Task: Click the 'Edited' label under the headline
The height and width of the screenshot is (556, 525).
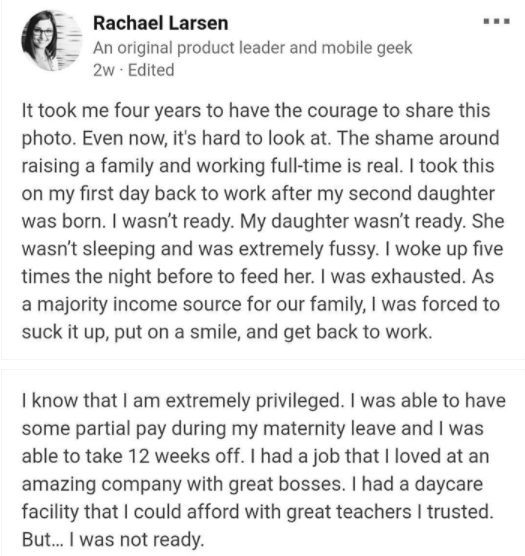Action: tap(151, 70)
